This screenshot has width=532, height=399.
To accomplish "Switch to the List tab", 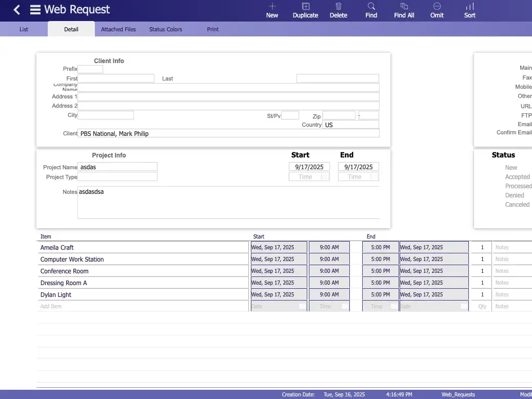I will (24, 29).
